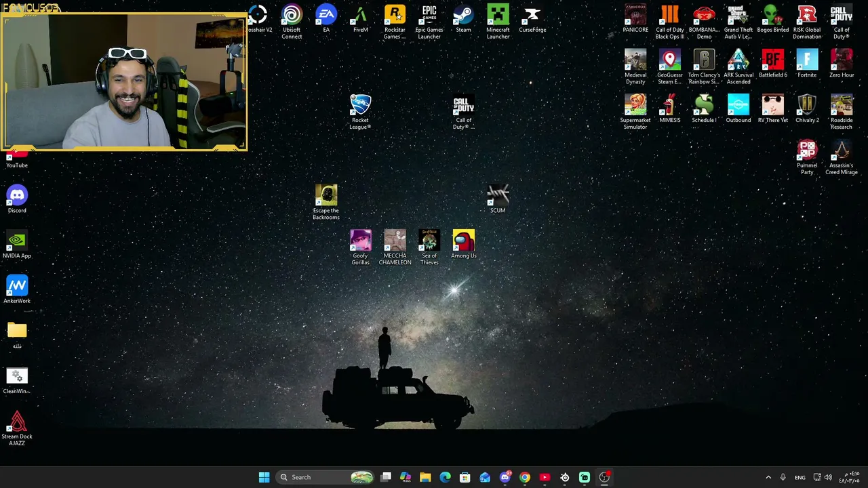Open the red YouTube taskbar icon
This screenshot has width=868, height=488.
545,477
